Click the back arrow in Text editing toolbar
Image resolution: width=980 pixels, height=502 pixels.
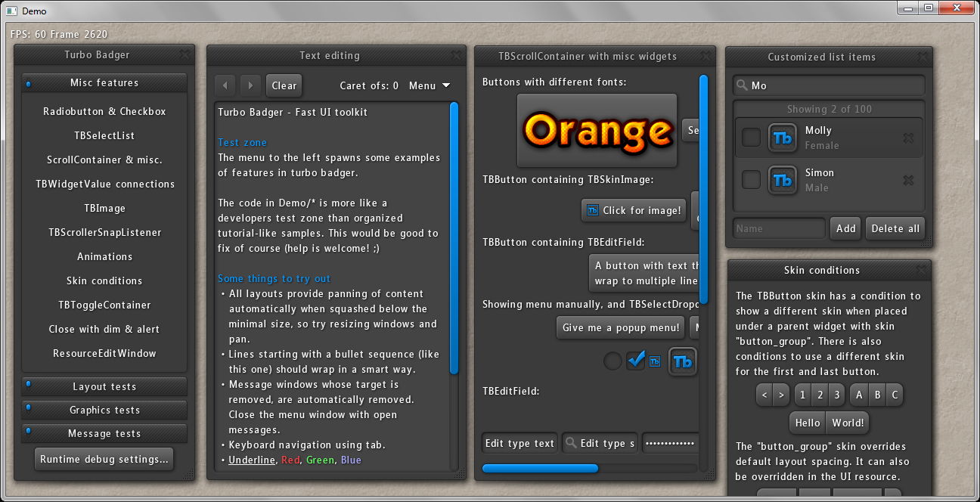[225, 85]
